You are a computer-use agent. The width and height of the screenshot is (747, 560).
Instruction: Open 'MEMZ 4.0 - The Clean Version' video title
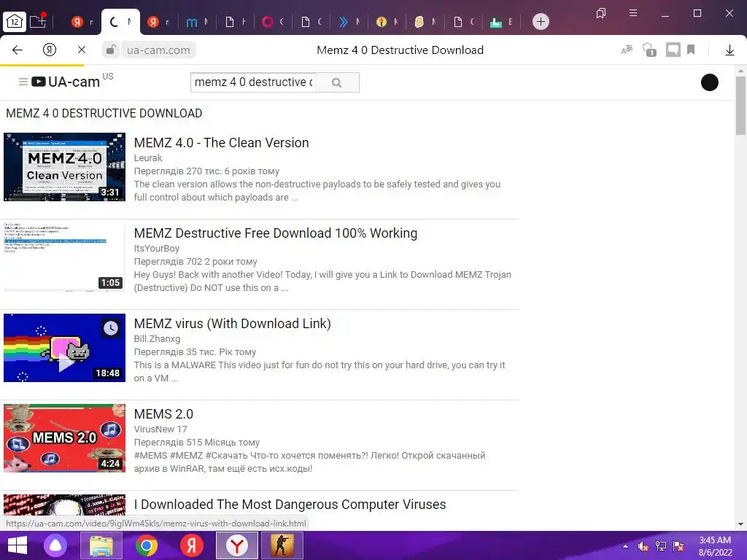(222, 143)
